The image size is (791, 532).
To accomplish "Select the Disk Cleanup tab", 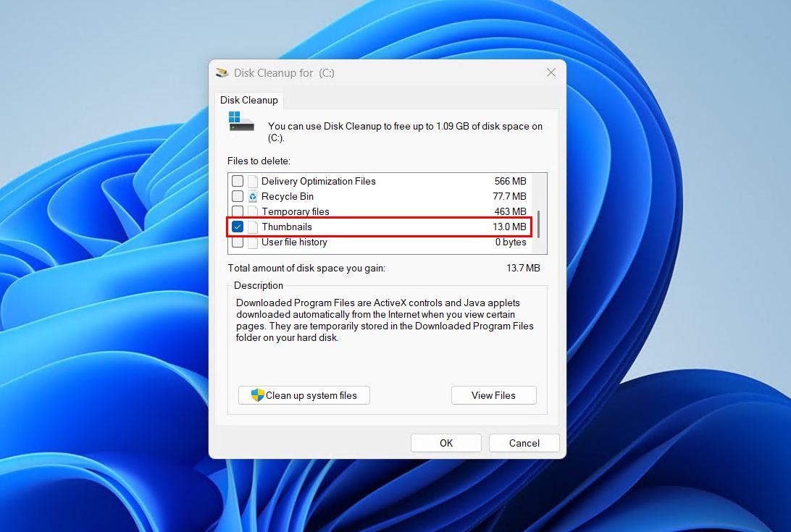I will click(x=248, y=101).
